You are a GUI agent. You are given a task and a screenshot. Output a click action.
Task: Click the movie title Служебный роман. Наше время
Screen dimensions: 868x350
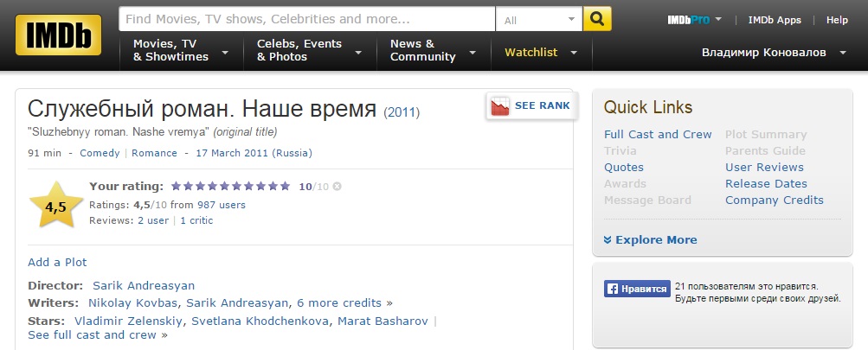[x=202, y=110]
